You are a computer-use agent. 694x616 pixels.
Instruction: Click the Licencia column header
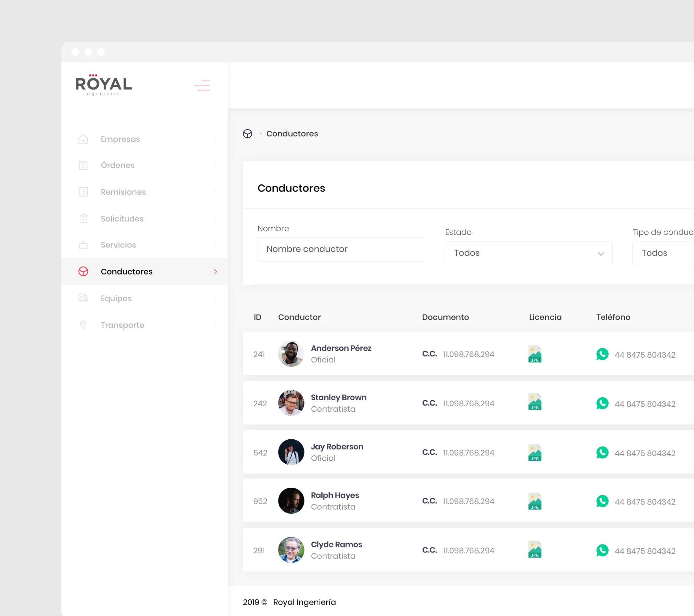click(545, 317)
